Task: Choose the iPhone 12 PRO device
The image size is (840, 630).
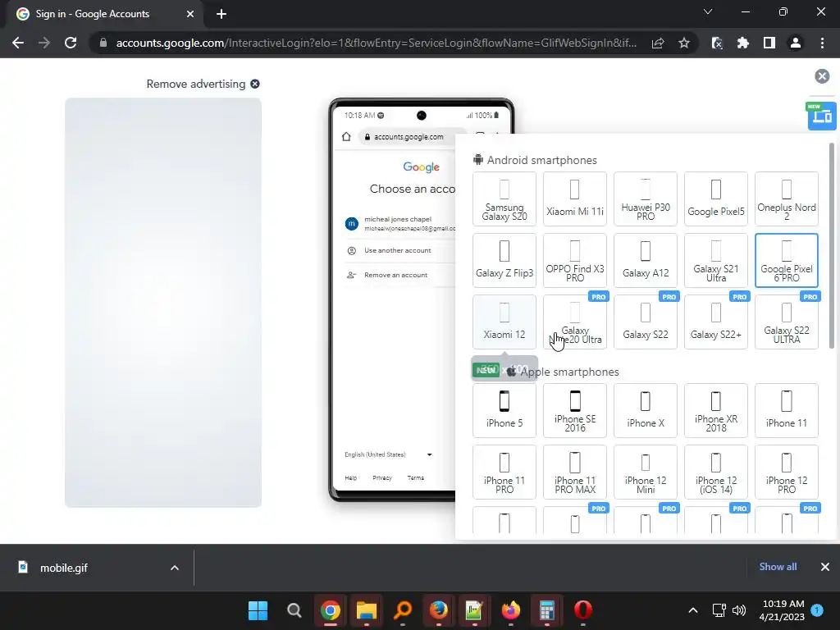Action: [787, 472]
